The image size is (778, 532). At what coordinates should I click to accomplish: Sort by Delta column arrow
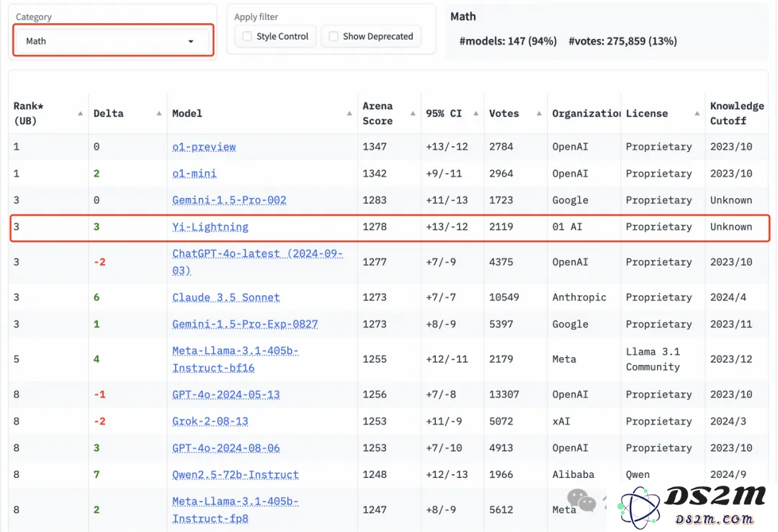(159, 114)
